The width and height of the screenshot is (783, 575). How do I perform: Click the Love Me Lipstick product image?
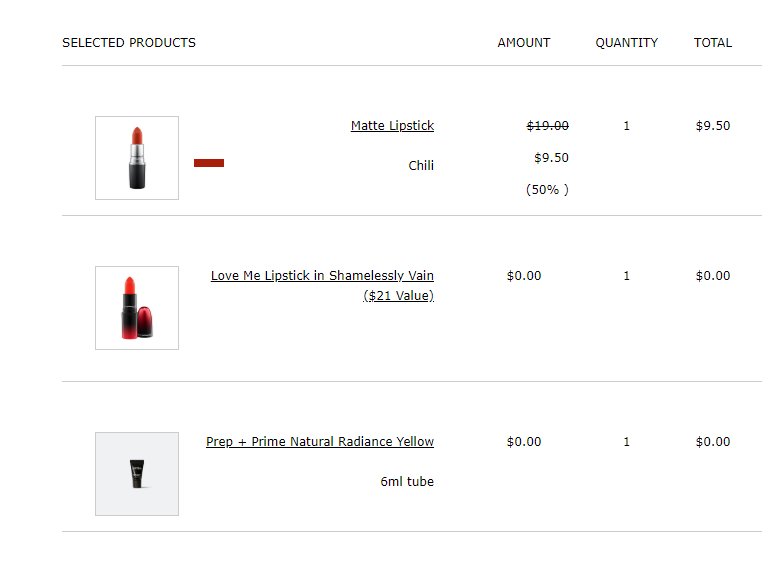pyautogui.click(x=137, y=308)
